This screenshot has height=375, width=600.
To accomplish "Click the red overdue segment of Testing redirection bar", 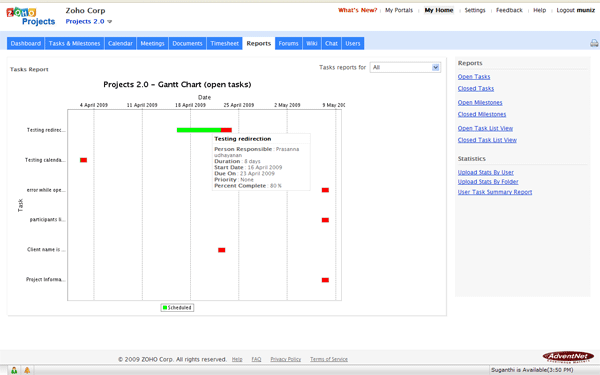I will point(226,130).
